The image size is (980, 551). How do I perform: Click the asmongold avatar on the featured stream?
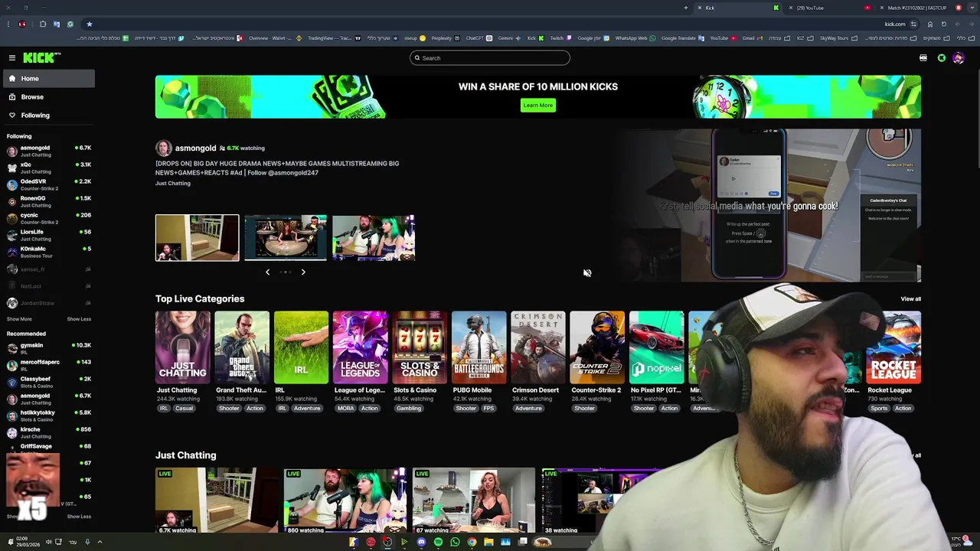[163, 148]
